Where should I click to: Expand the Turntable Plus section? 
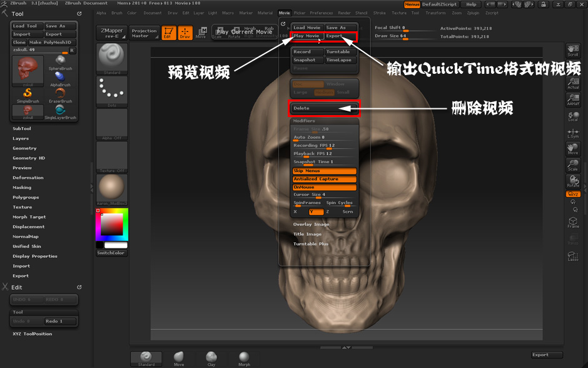point(311,244)
